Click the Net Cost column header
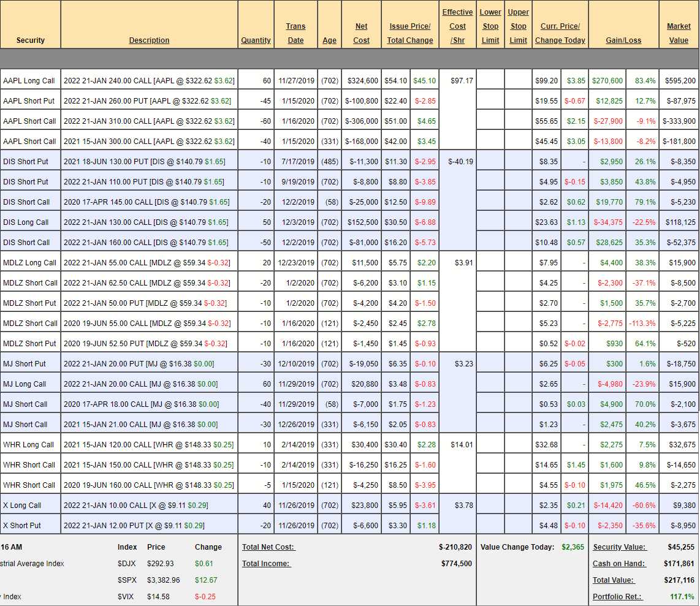 (362, 33)
